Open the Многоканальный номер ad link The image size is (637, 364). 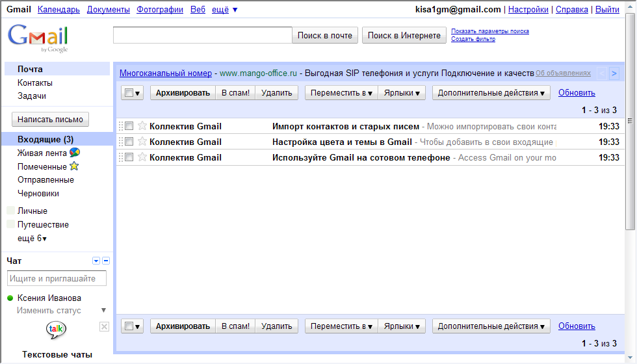[x=166, y=73]
